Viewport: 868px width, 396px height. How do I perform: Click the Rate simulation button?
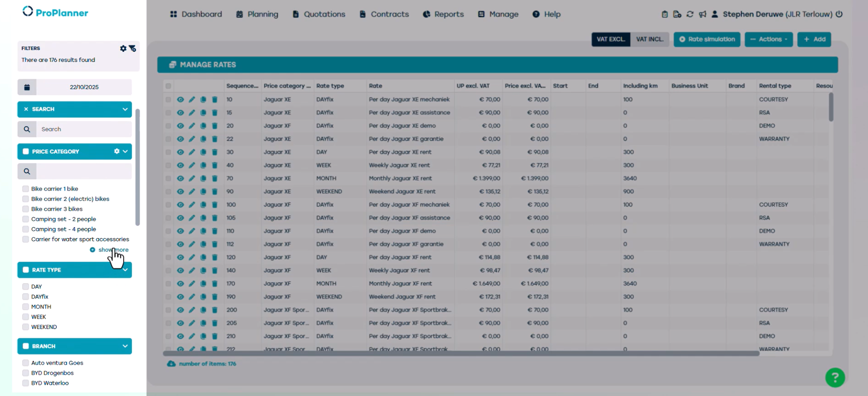pos(707,39)
